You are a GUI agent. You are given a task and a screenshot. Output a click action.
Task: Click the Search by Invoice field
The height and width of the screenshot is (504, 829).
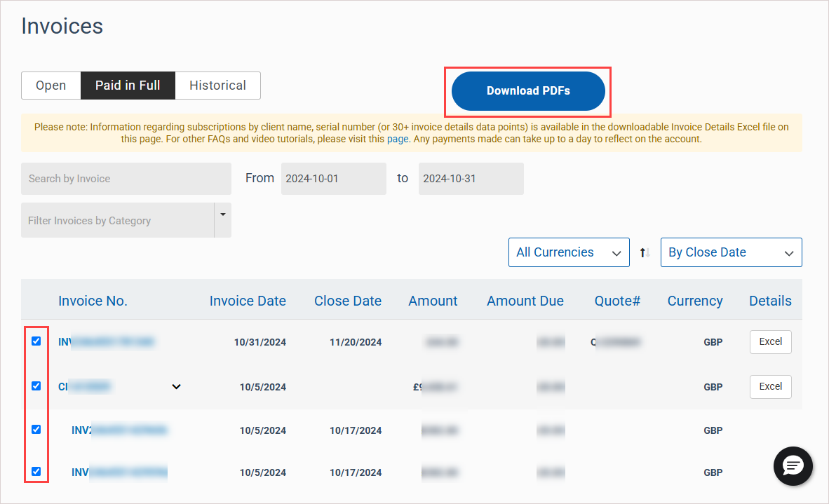[x=126, y=179]
